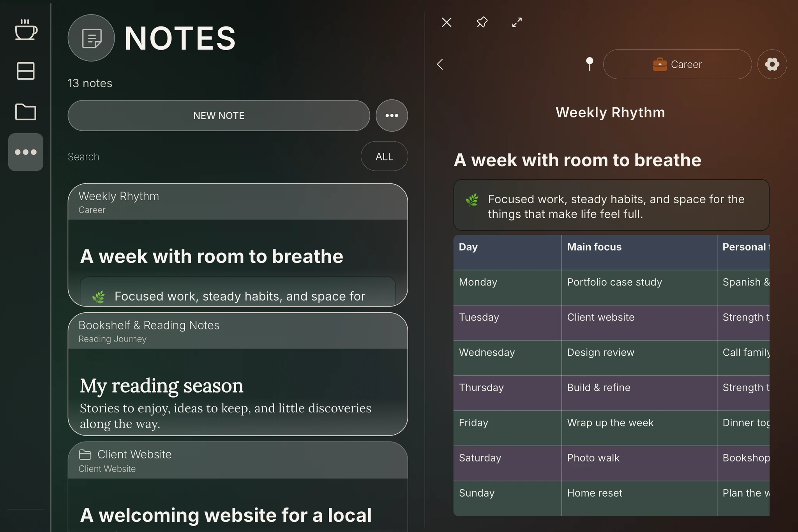Viewport: 798px width, 532px height.
Task: Select the 'Main focus' column header
Action: click(x=639, y=252)
